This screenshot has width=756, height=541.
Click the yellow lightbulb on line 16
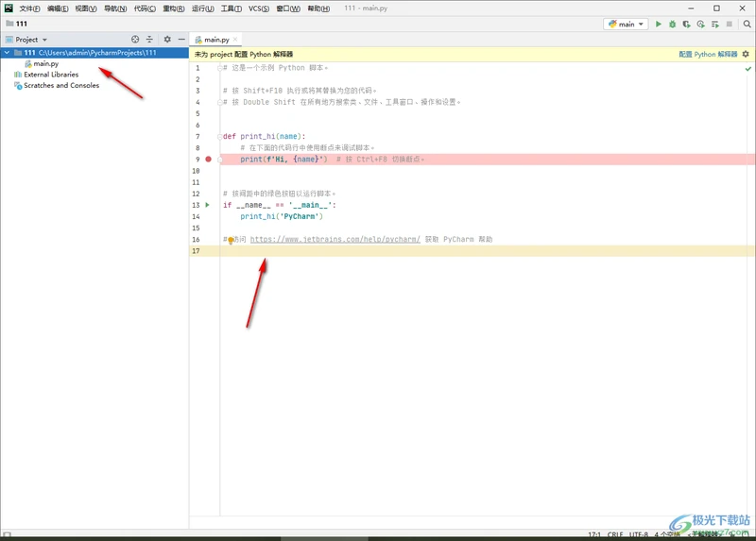pyautogui.click(x=231, y=240)
